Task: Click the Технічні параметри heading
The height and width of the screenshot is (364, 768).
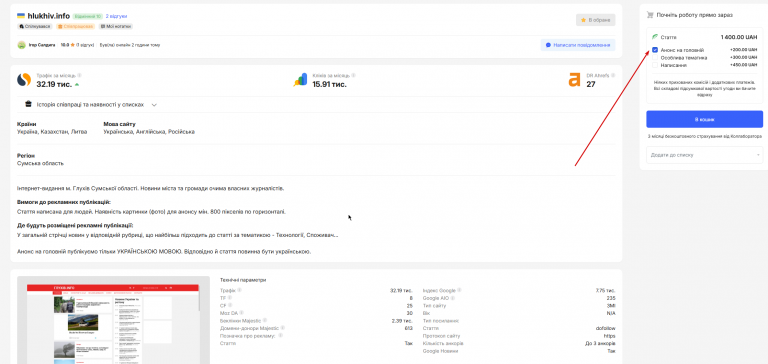Action: tap(243, 280)
